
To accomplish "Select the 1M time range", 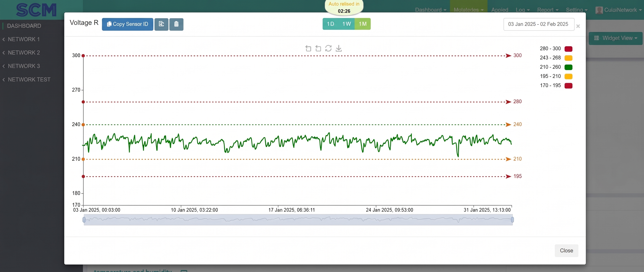I will pos(362,24).
